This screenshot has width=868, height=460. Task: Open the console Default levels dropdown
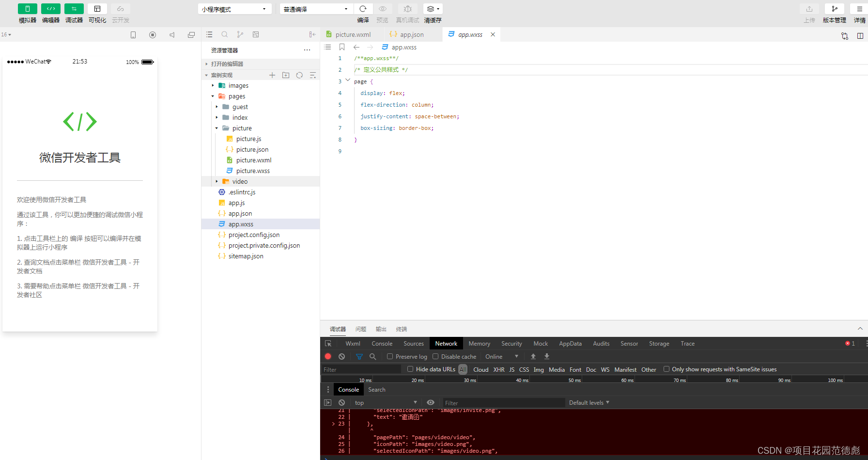point(589,403)
